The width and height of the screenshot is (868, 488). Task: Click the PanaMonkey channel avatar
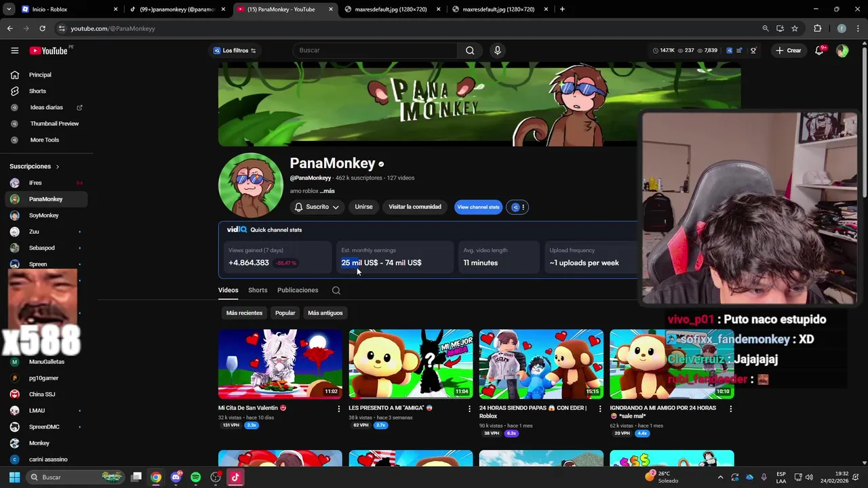[251, 185]
